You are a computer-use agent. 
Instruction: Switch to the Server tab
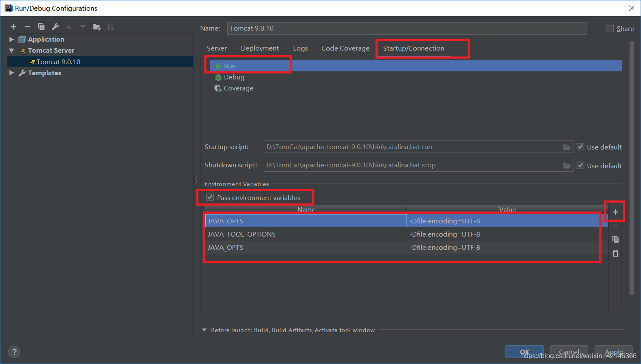217,48
